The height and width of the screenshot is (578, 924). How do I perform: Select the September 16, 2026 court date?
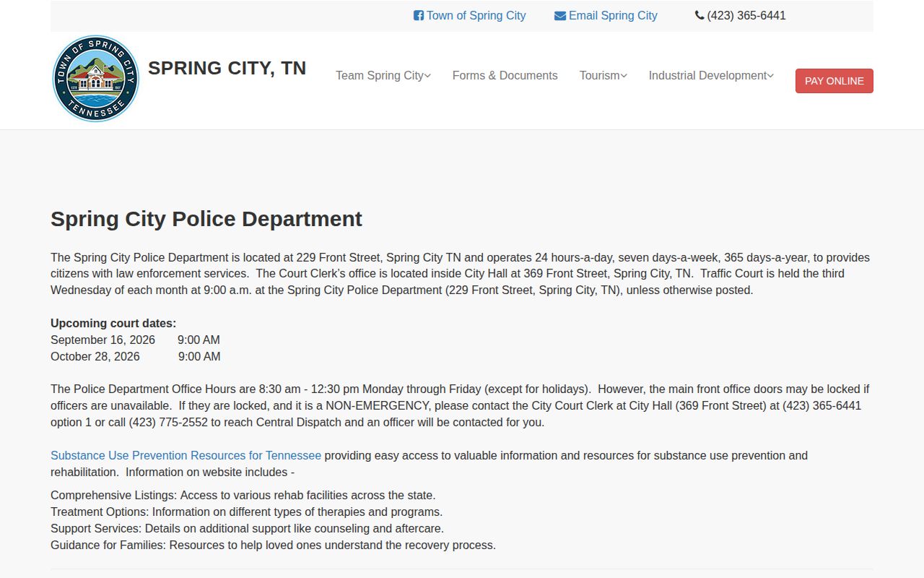coord(103,340)
